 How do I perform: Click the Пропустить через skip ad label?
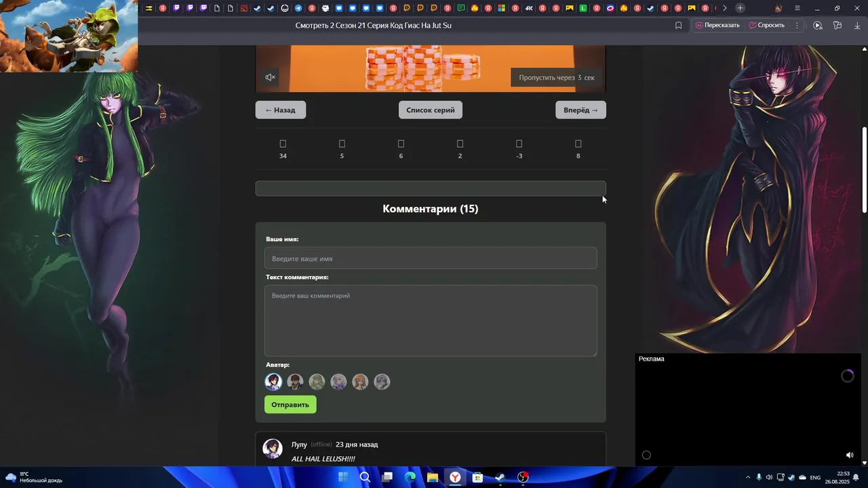pyautogui.click(x=557, y=77)
